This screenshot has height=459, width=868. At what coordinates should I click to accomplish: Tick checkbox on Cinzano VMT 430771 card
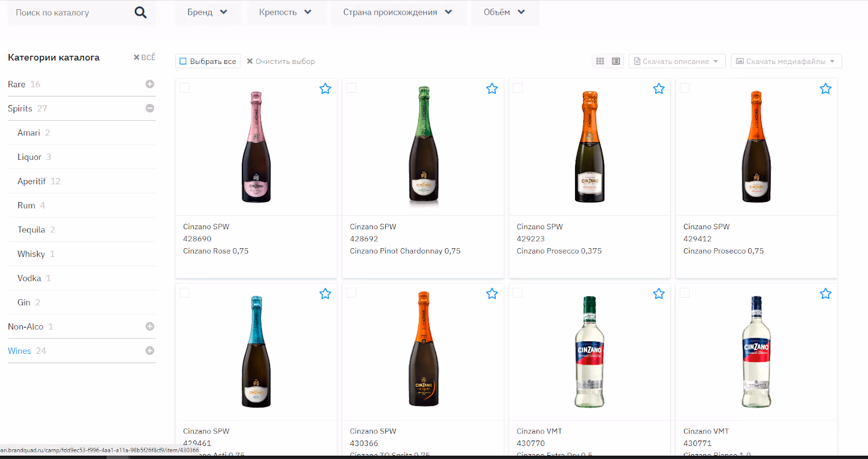(x=685, y=293)
